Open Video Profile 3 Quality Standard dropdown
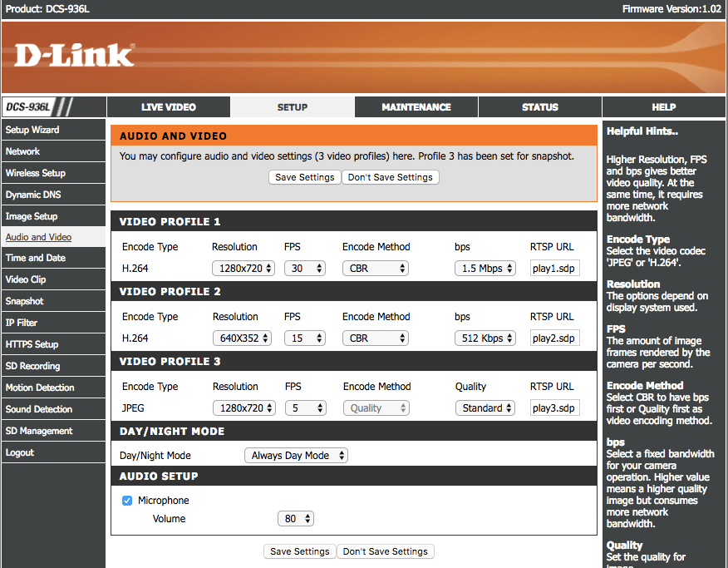Image resolution: width=728 pixels, height=568 pixels. (x=485, y=408)
